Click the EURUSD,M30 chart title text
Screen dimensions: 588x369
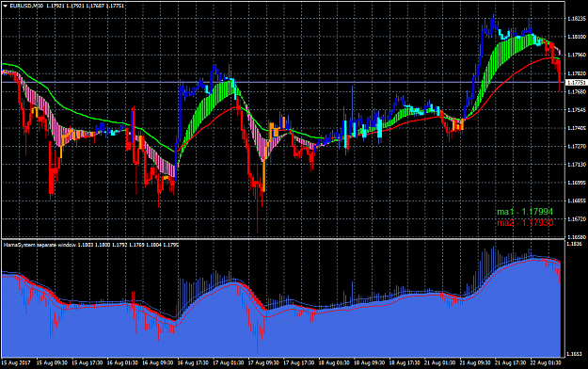point(26,6)
